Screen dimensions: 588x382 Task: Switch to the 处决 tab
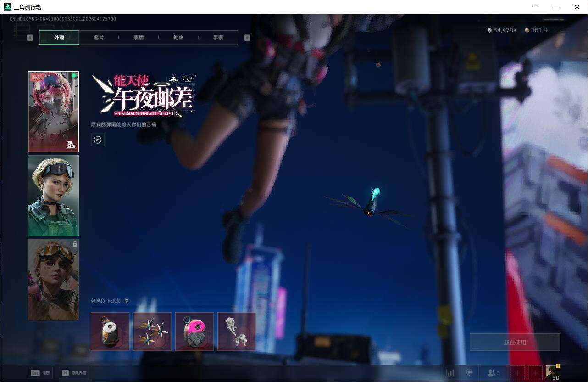click(x=178, y=38)
